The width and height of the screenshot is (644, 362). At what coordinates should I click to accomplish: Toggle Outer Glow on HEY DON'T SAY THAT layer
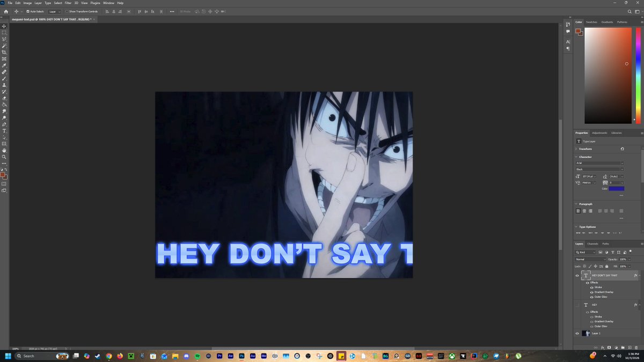coord(591,297)
